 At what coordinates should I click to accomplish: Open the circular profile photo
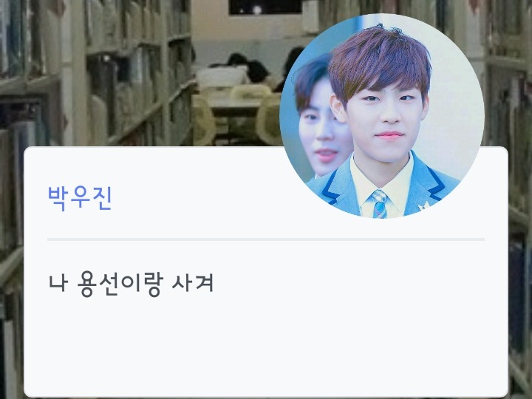[x=382, y=116]
